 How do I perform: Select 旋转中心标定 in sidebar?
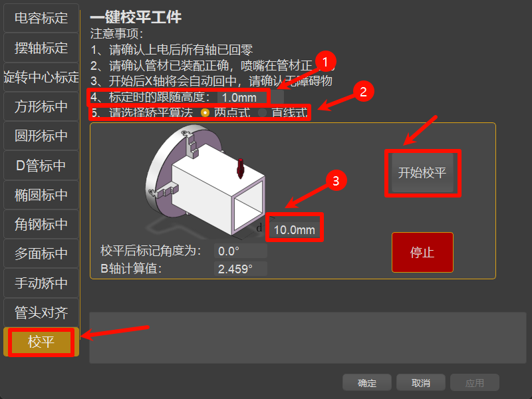point(41,77)
